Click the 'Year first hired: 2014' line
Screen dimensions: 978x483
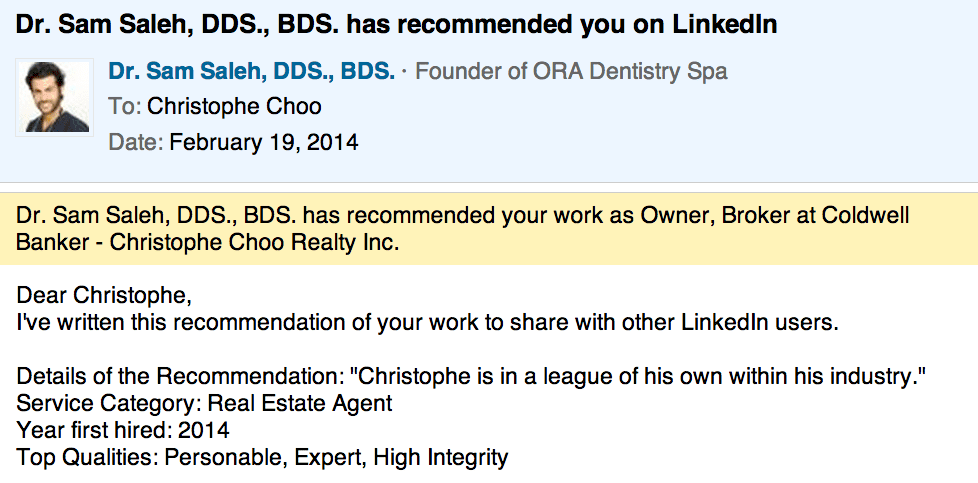click(123, 431)
